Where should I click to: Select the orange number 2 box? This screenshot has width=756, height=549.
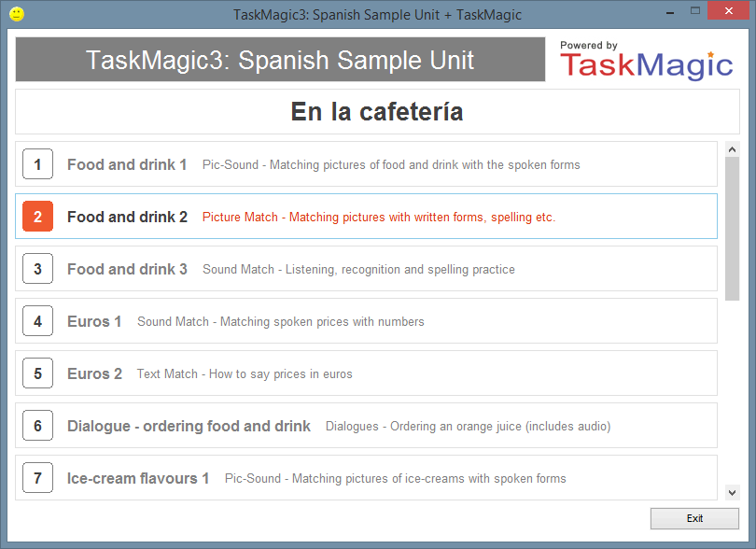point(37,216)
